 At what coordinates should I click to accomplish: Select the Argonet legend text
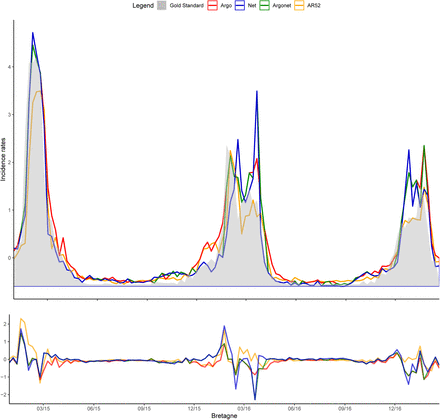pos(282,6)
